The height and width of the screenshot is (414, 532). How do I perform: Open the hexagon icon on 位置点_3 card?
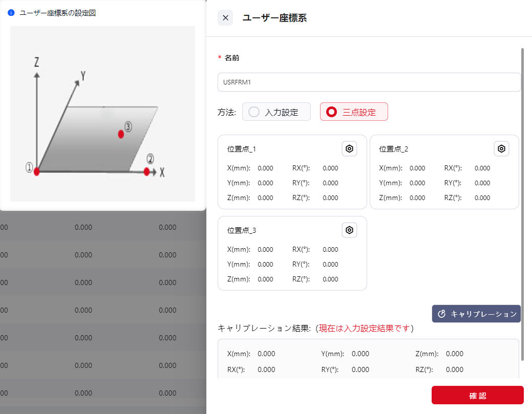tap(349, 230)
